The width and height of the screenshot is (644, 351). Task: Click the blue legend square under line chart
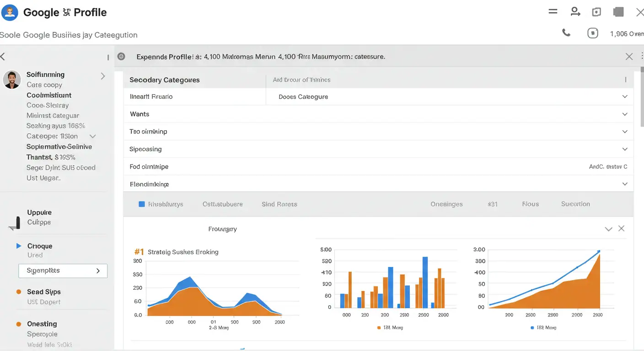(532, 328)
